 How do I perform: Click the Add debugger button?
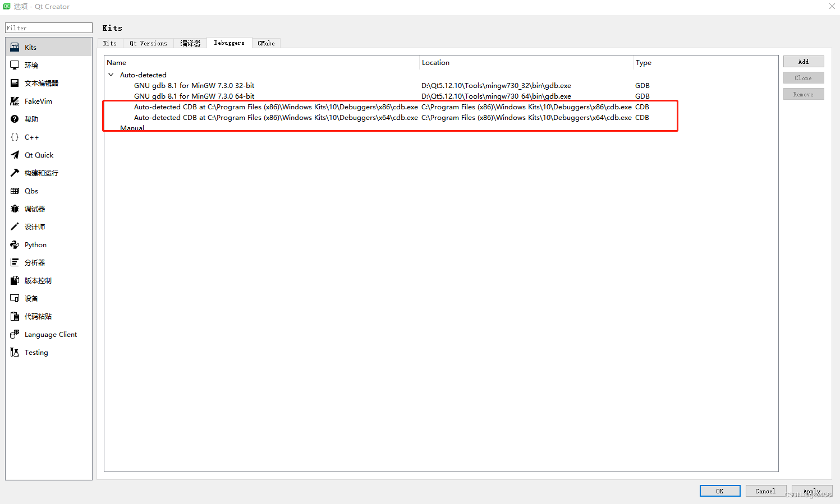coord(804,62)
